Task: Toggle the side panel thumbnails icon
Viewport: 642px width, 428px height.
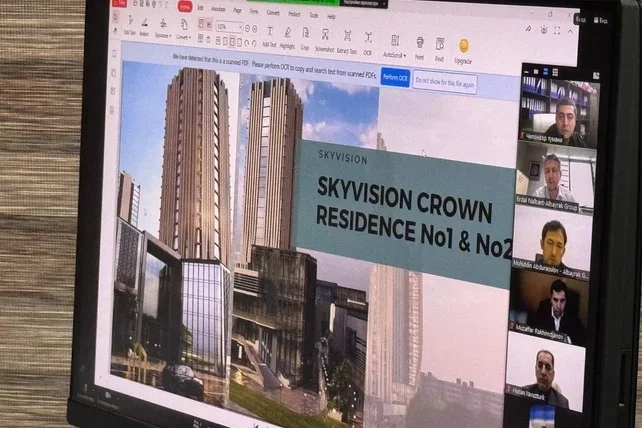Action: coord(114,54)
